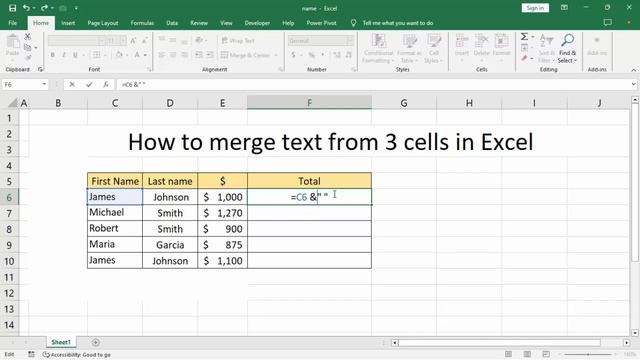Click the zoom slider in status bar
Viewport: 640px width, 360px height.
588,354
